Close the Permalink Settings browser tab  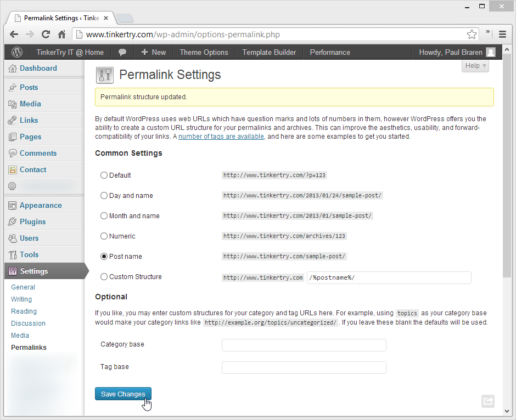tap(106, 18)
